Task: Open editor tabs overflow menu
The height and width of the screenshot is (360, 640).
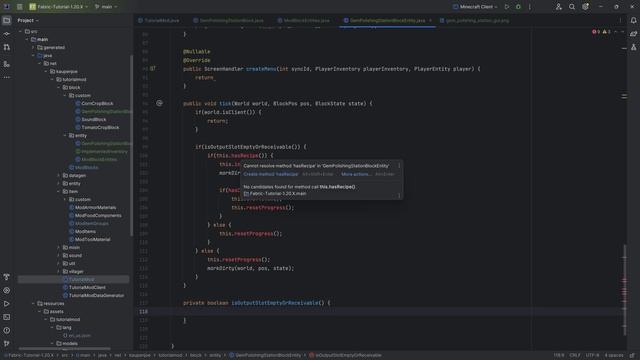Action: [620, 20]
